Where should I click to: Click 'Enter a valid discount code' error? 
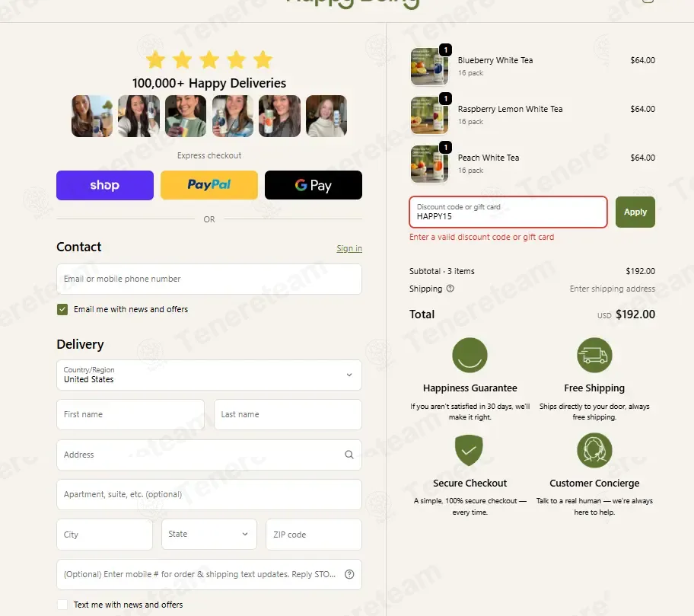point(482,237)
